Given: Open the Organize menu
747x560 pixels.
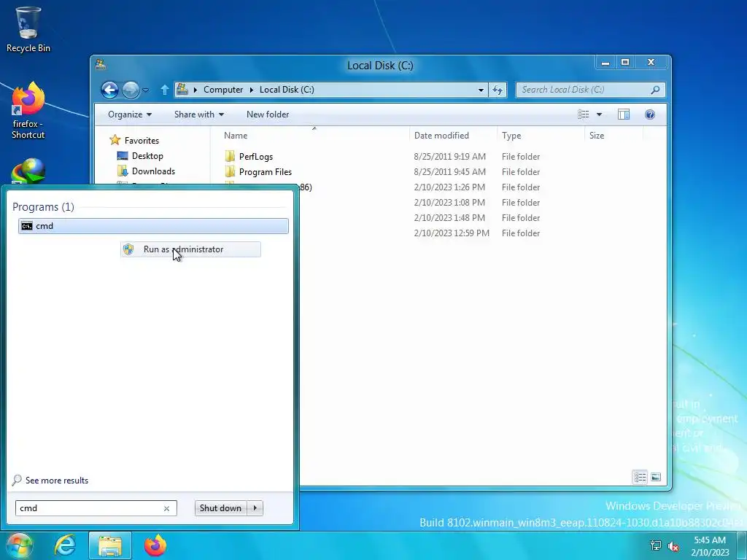Looking at the screenshot, I should 130,114.
